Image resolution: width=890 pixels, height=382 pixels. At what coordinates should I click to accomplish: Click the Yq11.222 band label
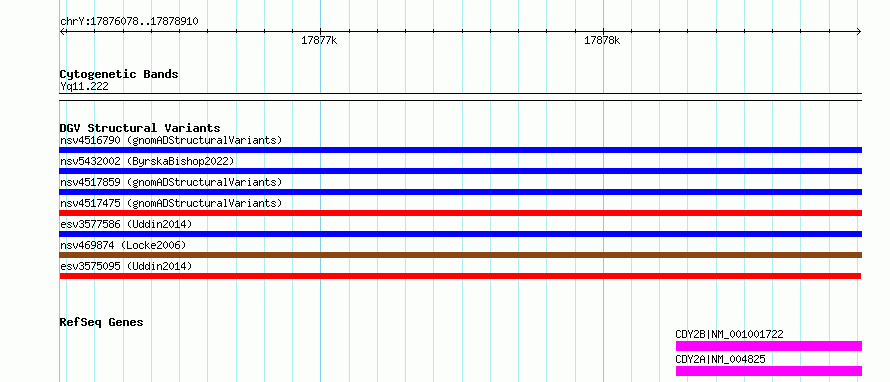(x=84, y=87)
